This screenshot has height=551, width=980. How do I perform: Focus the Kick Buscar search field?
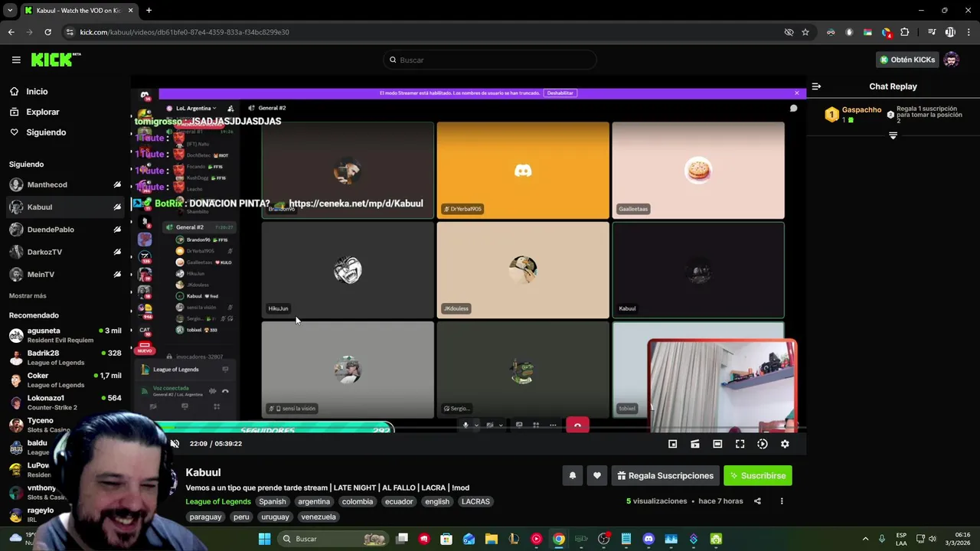(490, 60)
